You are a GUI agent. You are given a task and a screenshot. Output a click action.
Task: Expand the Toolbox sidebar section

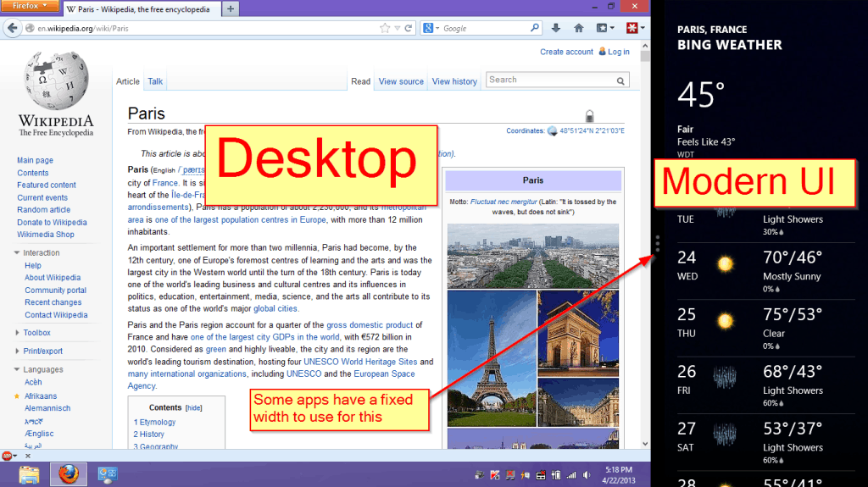[17, 333]
